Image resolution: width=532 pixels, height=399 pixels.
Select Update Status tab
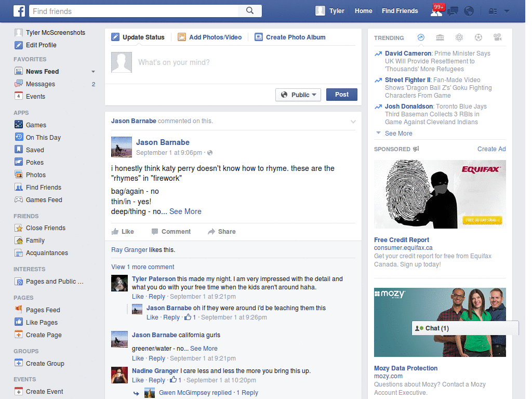[138, 37]
